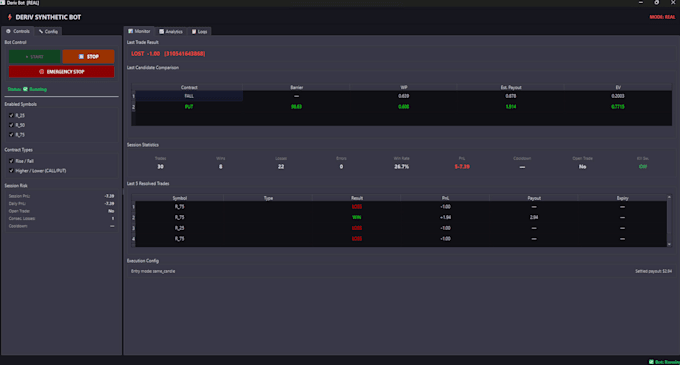Click the Result column header
Viewport: 680px width, 365px height.
[357, 198]
